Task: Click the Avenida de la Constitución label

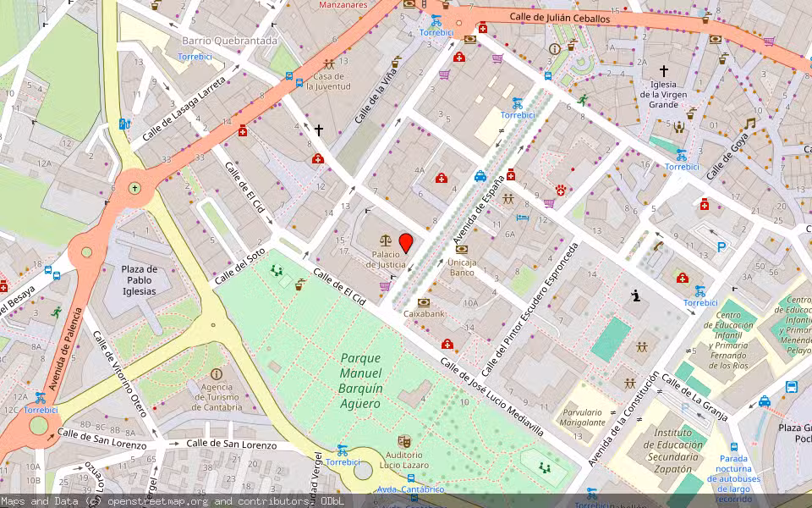Action: tap(623, 418)
